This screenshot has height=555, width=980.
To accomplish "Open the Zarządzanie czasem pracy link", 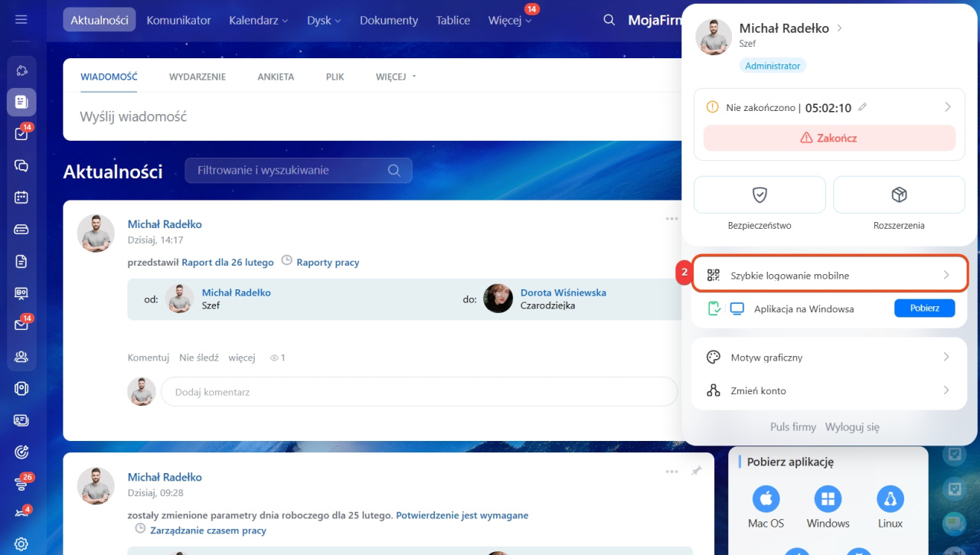I will [x=208, y=530].
